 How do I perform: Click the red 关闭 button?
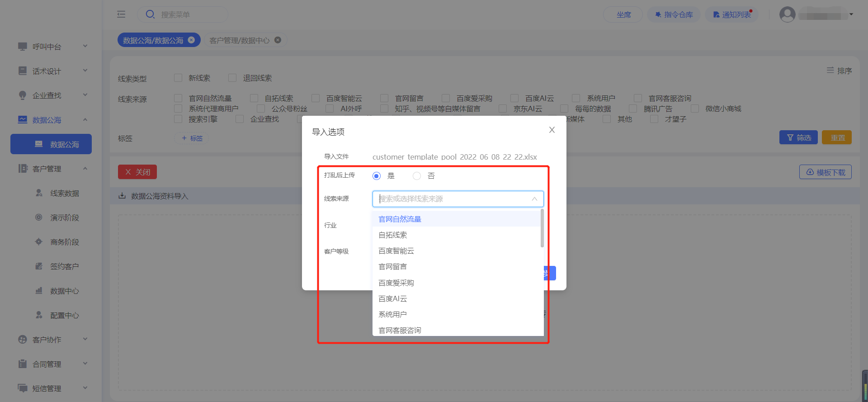click(x=137, y=172)
